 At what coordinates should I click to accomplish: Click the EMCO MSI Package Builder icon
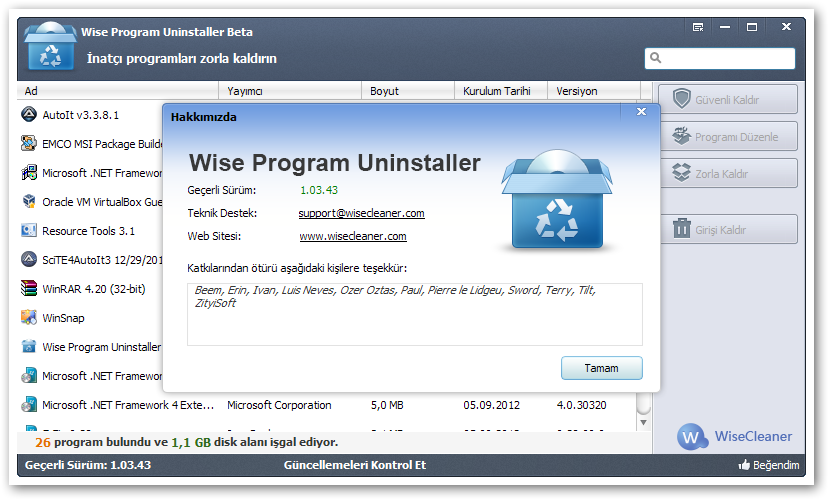tap(29, 144)
